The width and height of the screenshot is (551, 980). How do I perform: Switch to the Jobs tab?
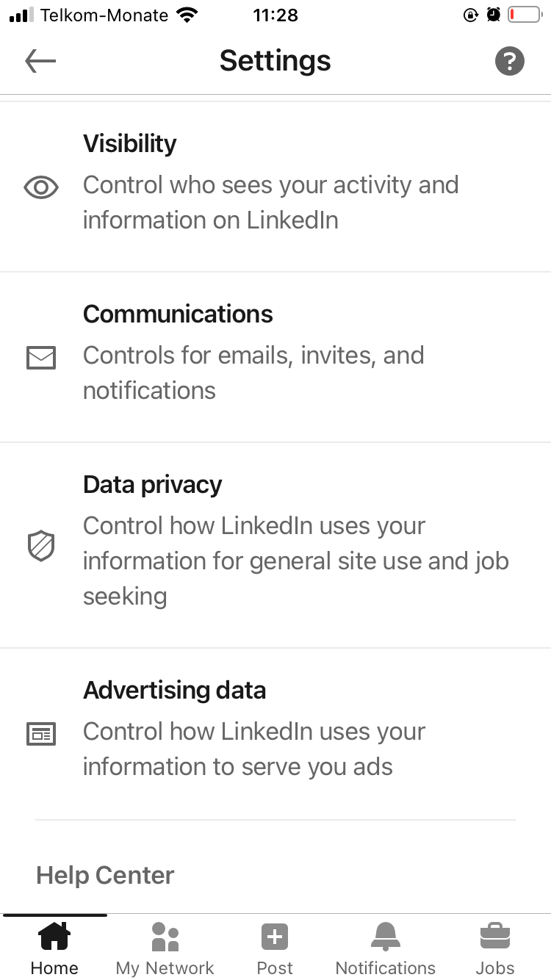pyautogui.click(x=495, y=948)
